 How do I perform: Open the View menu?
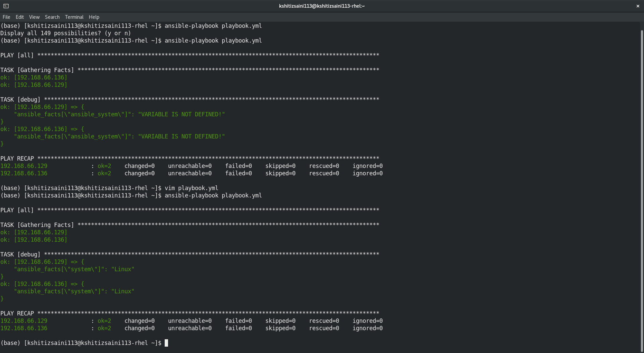coord(34,17)
